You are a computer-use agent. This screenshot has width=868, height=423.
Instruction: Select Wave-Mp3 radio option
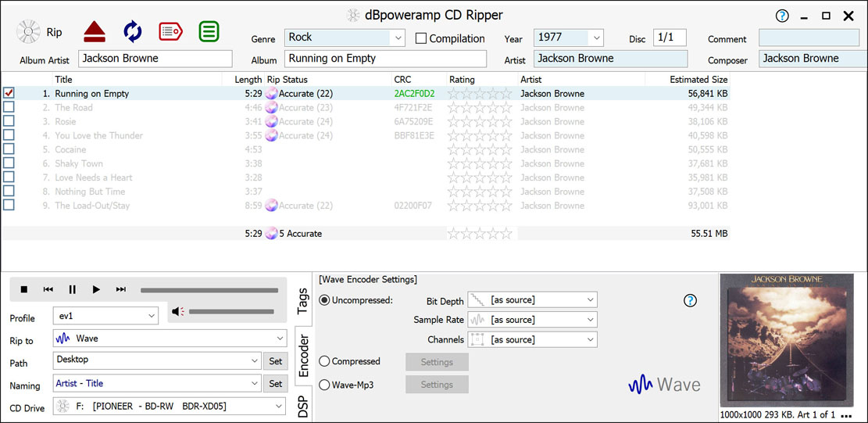click(x=324, y=384)
